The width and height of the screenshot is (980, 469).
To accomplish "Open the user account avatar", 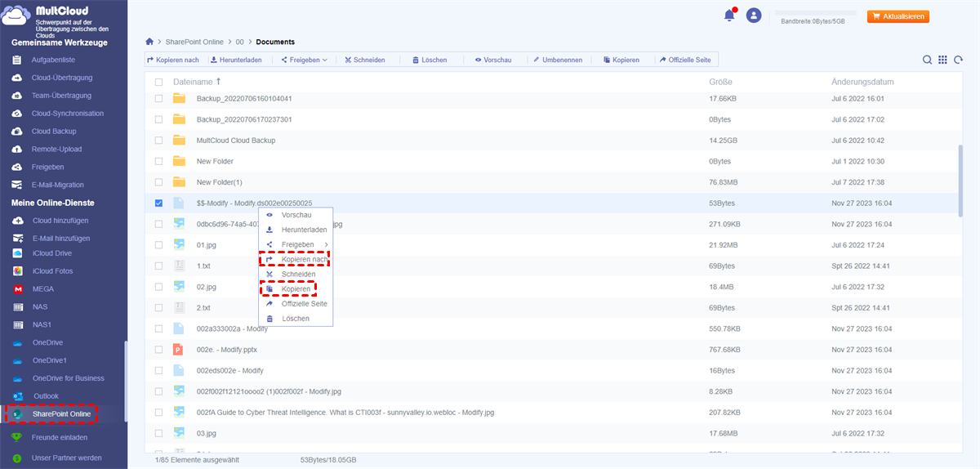I will [x=754, y=16].
